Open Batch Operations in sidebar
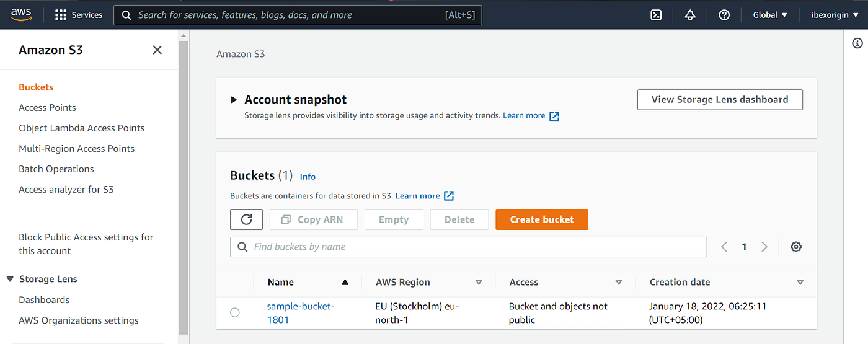Viewport: 868px width, 344px height. point(56,169)
